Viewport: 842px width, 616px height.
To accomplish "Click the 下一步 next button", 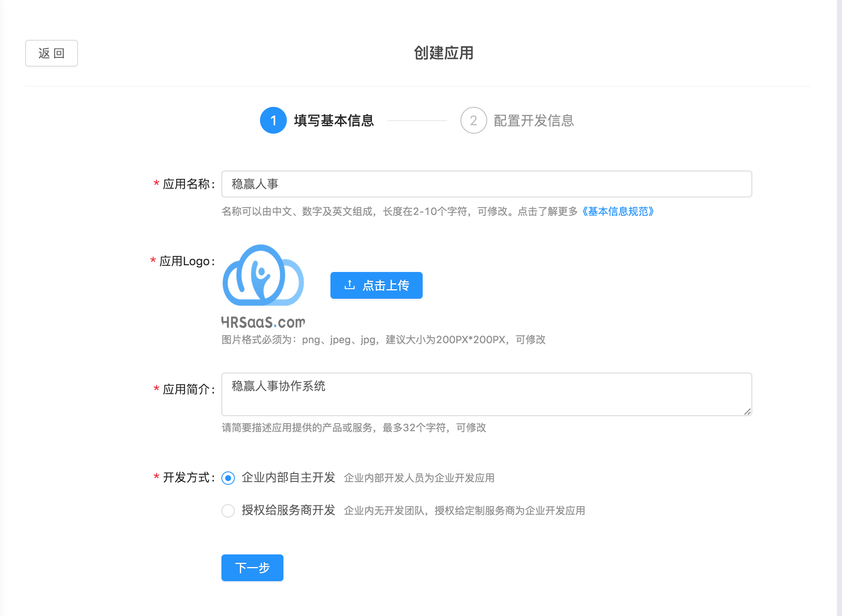I will [252, 568].
